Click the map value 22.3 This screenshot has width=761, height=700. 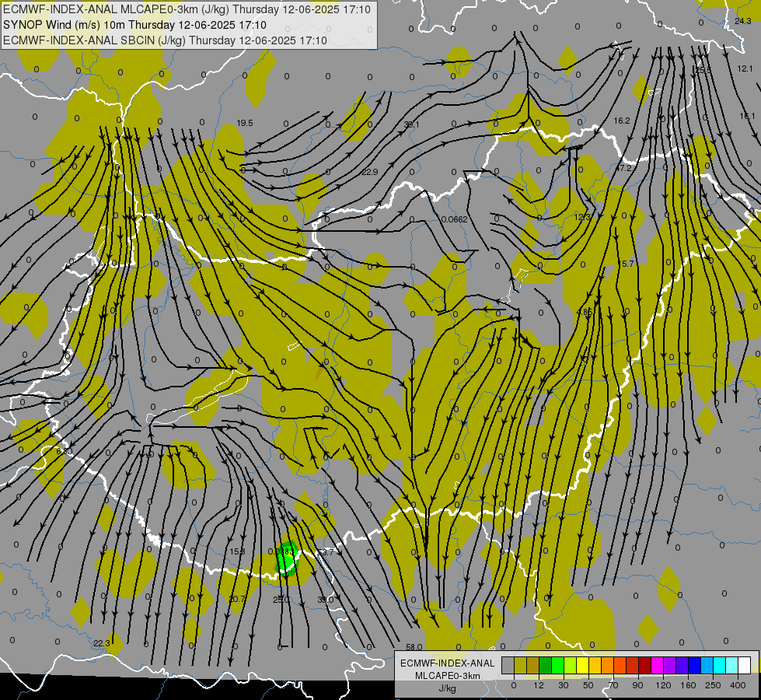[101, 643]
